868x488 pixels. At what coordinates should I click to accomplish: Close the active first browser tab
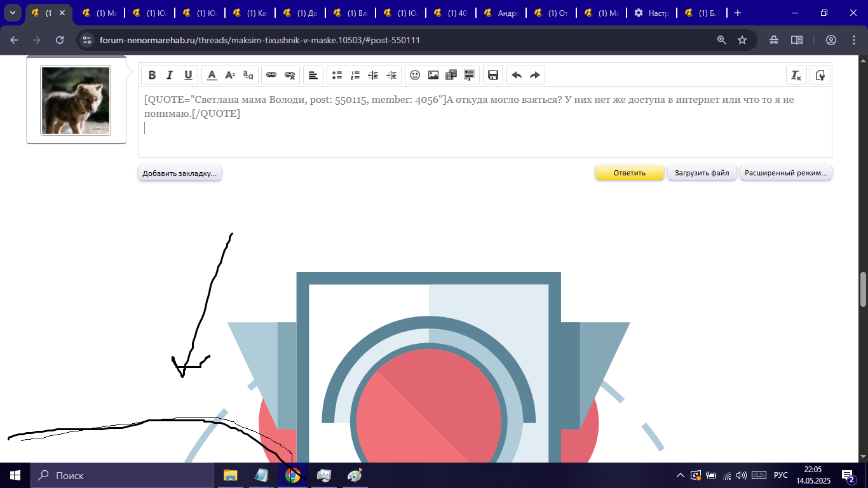click(x=64, y=13)
